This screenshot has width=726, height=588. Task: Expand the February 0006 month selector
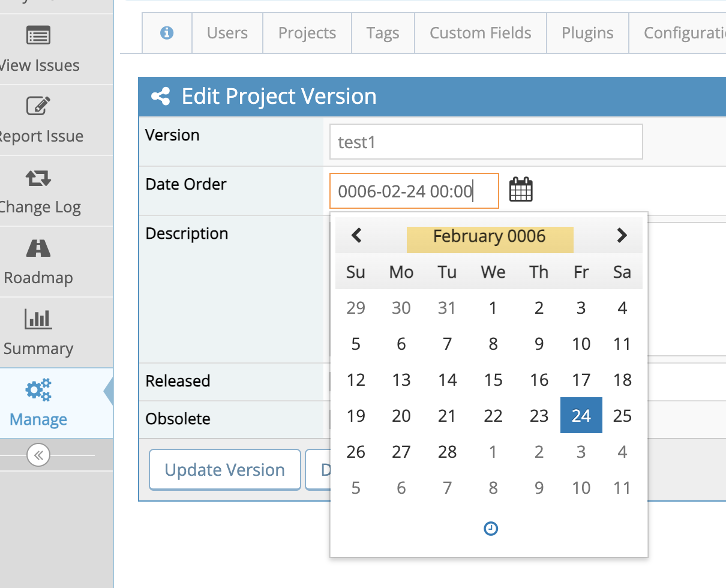coord(490,236)
